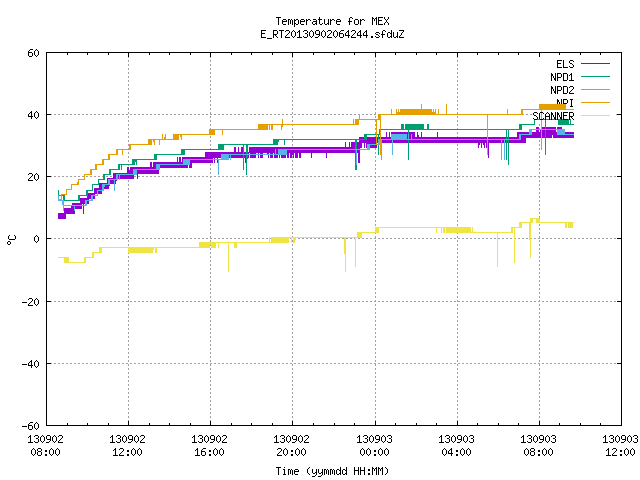Click the 60 label on the y-axis
The width and height of the screenshot is (640, 480).
[x=33, y=53]
